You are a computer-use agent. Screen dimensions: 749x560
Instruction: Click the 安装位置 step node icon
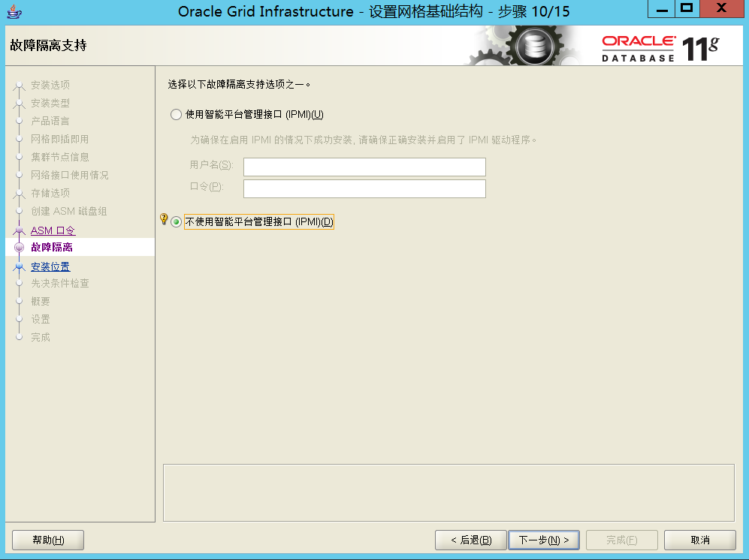point(19,266)
